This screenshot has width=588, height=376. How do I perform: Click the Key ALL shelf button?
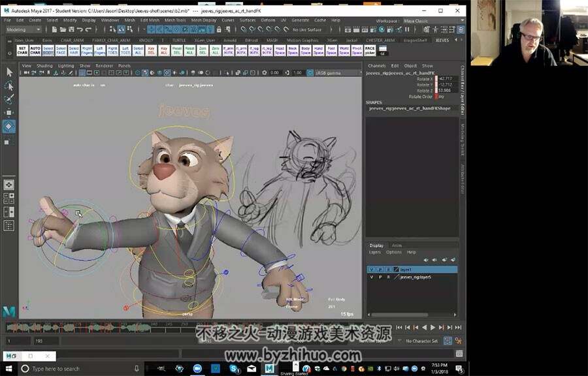pos(163,50)
